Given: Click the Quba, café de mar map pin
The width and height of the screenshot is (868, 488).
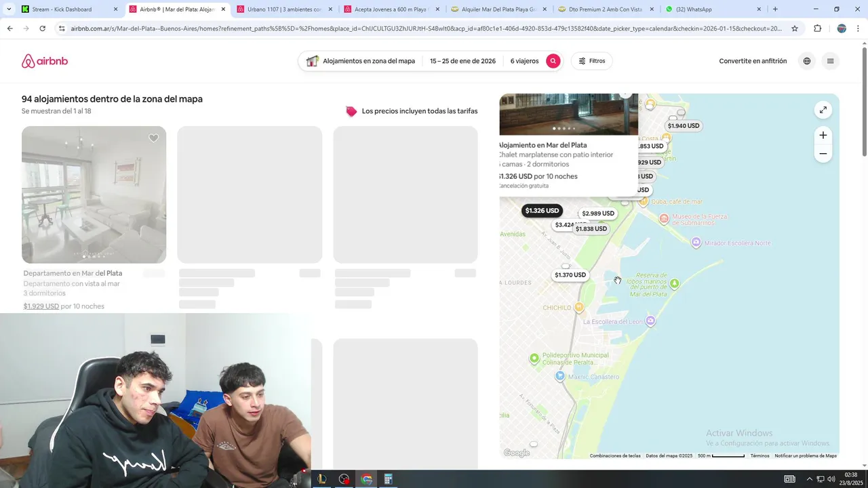Looking at the screenshot, I should pyautogui.click(x=644, y=201).
